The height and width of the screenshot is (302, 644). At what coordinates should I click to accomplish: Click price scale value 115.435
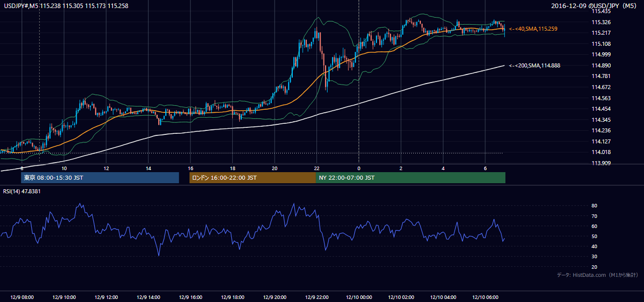601,11
